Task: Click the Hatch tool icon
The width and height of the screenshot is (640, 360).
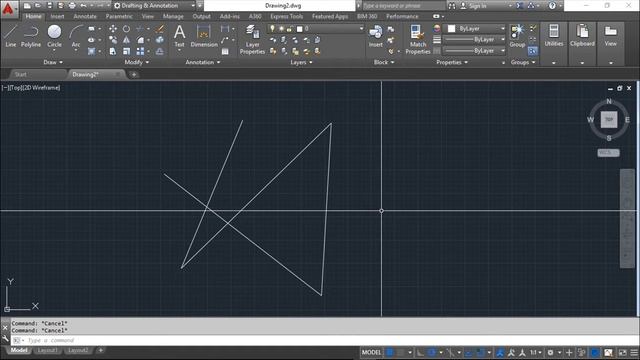Action: [x=91, y=51]
